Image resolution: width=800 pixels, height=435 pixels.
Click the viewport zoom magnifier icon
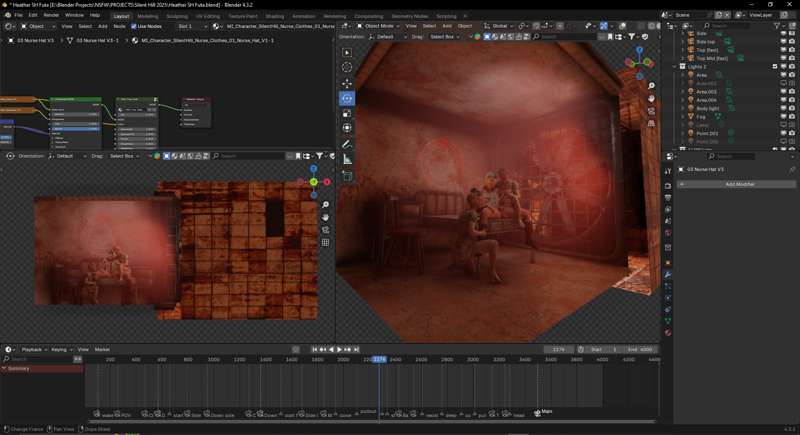(651, 84)
